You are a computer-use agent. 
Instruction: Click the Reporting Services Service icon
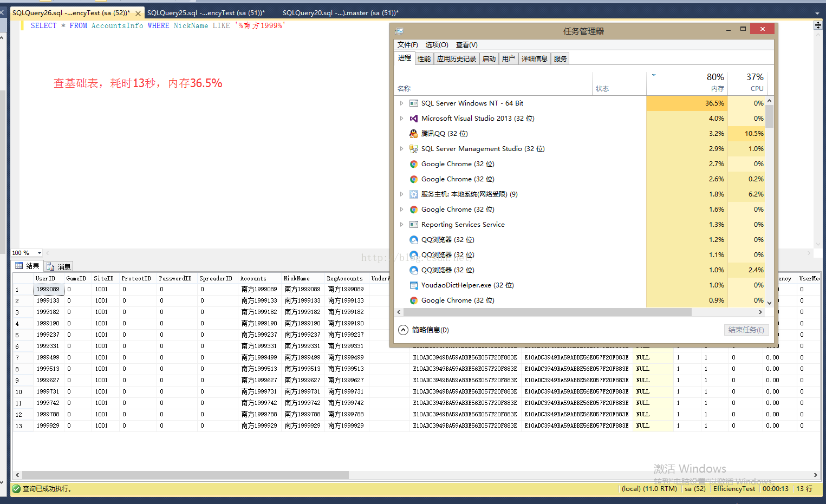[414, 224]
